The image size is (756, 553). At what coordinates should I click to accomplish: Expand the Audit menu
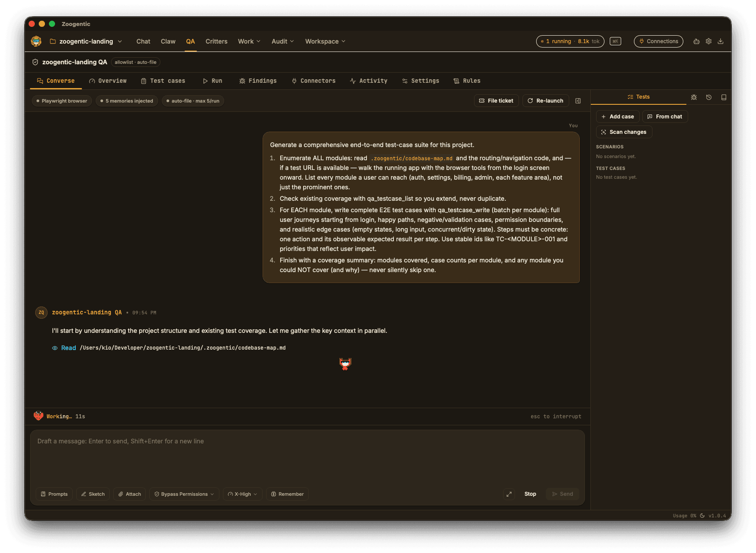[282, 41]
